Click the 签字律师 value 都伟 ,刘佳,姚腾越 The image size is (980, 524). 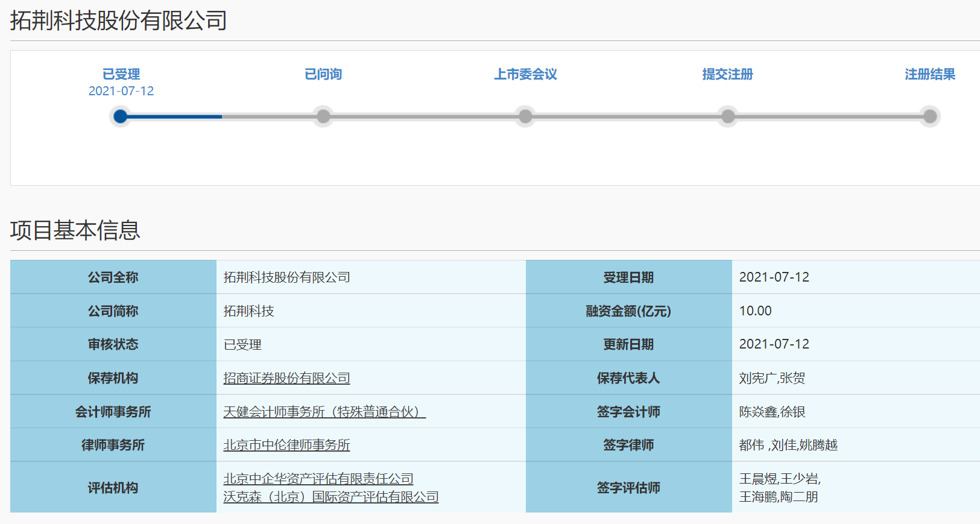(x=788, y=445)
